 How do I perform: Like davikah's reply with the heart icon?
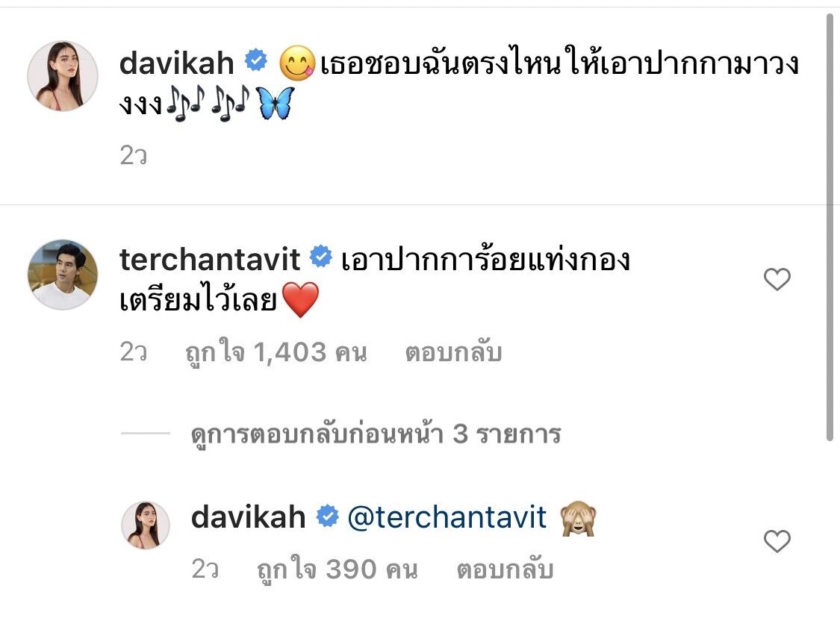(x=777, y=541)
